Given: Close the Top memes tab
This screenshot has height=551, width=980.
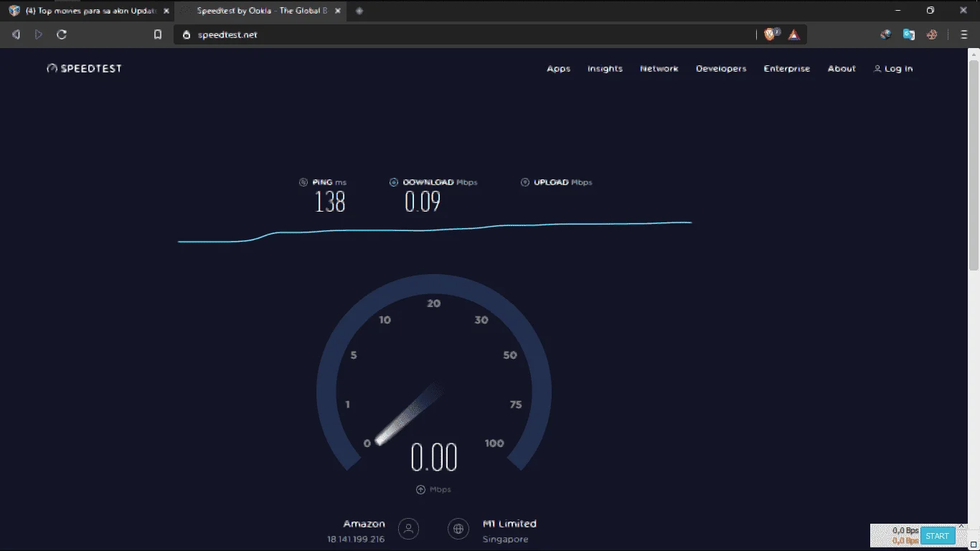Looking at the screenshot, I should [166, 11].
